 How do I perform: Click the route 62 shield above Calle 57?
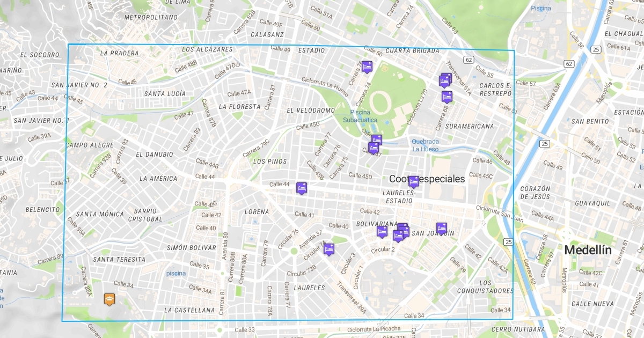click(x=569, y=64)
